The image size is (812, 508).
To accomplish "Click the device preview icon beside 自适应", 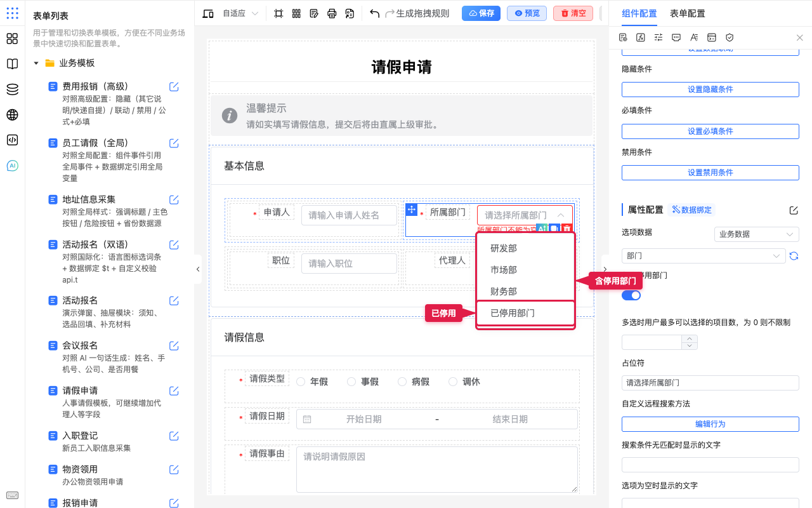I will [208, 13].
